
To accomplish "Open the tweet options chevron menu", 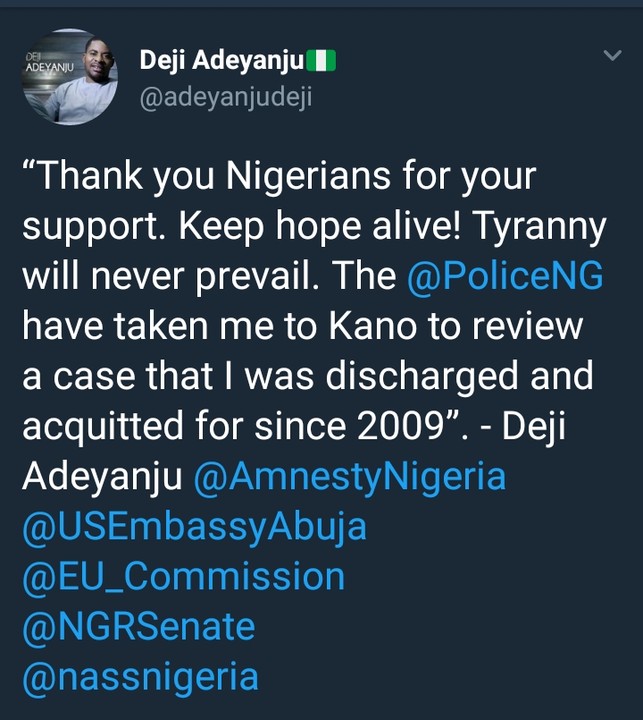I will [612, 58].
